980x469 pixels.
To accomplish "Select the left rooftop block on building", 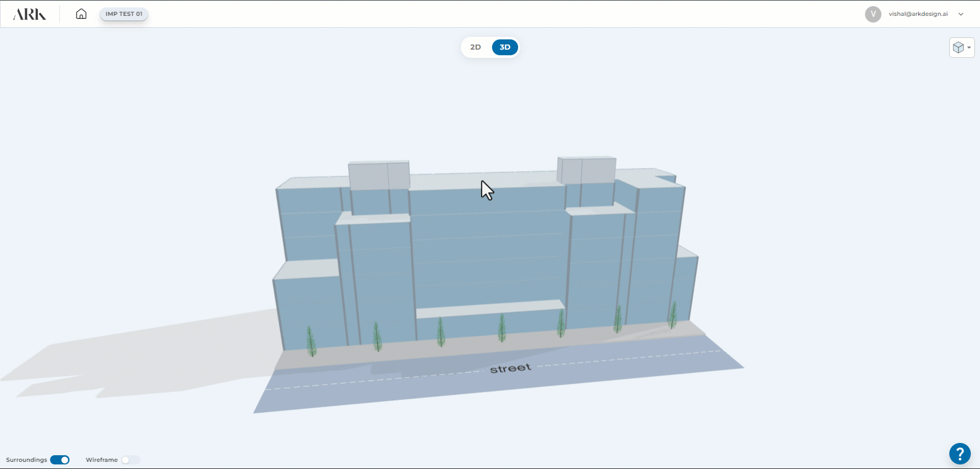I will pos(378,176).
